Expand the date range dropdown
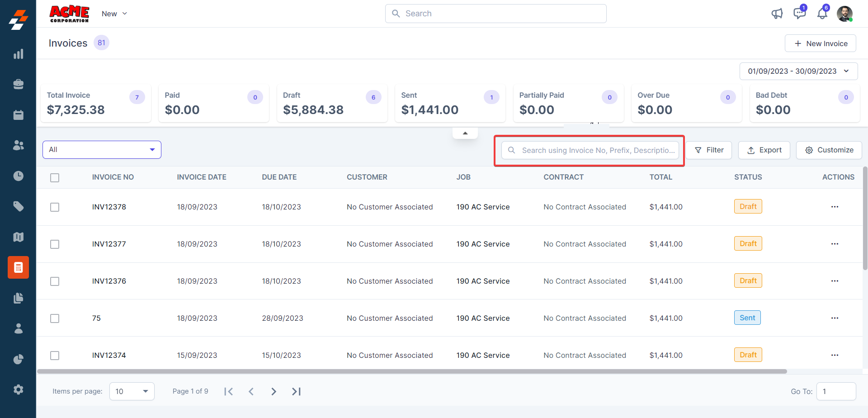The image size is (868, 418). tap(798, 71)
